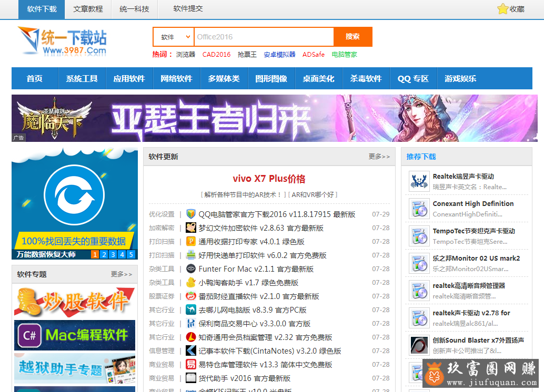Click the 易特仓库管理软件 red icon

click(x=191, y=364)
